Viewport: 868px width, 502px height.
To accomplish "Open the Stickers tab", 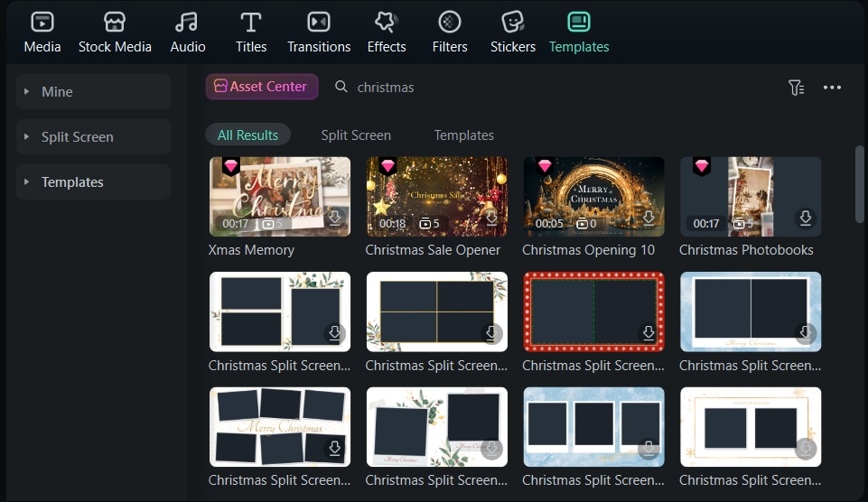I will (x=513, y=33).
